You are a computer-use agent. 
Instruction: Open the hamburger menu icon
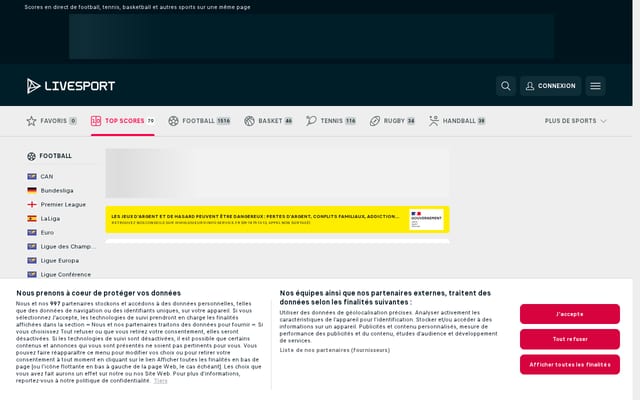tap(596, 86)
